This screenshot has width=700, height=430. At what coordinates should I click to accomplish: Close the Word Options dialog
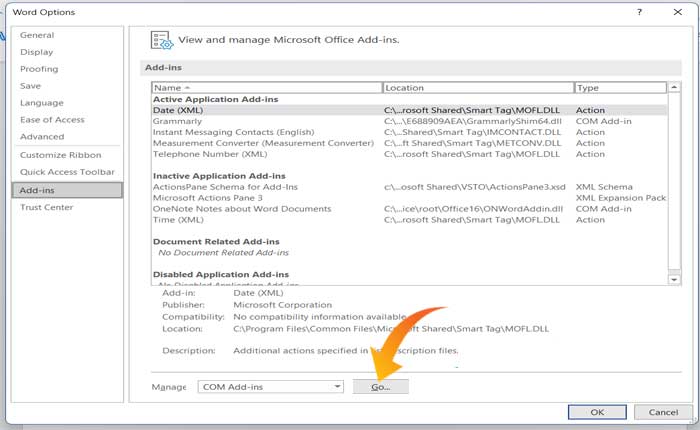(x=676, y=11)
